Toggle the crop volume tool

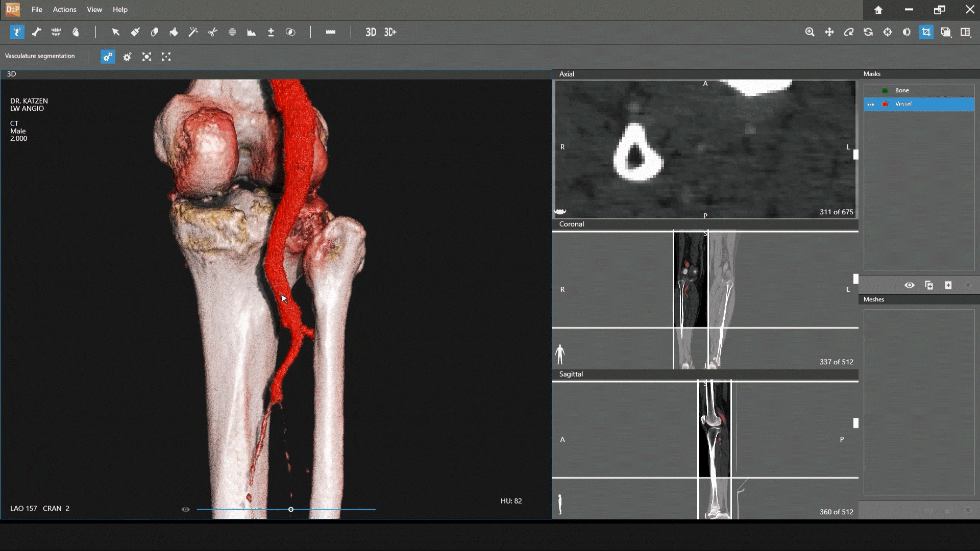click(926, 32)
